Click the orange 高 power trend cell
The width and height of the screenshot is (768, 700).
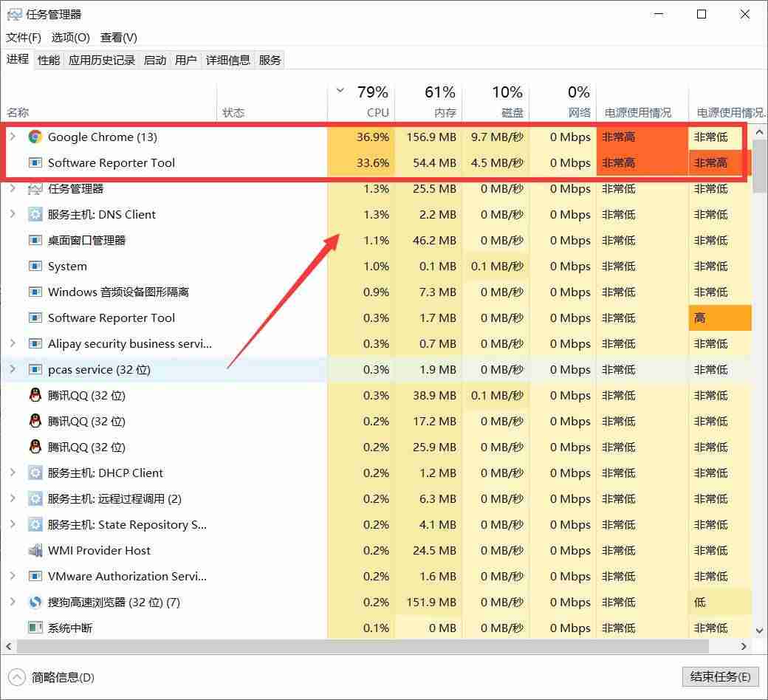click(x=720, y=318)
